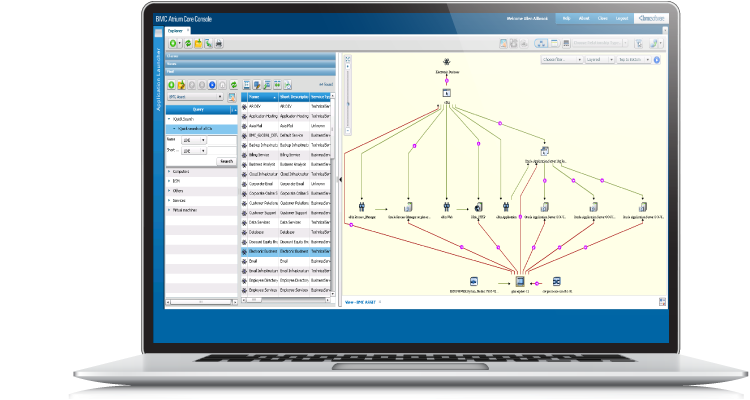
Task: Collapse the left panel with the splitter arrow
Action: [x=340, y=179]
